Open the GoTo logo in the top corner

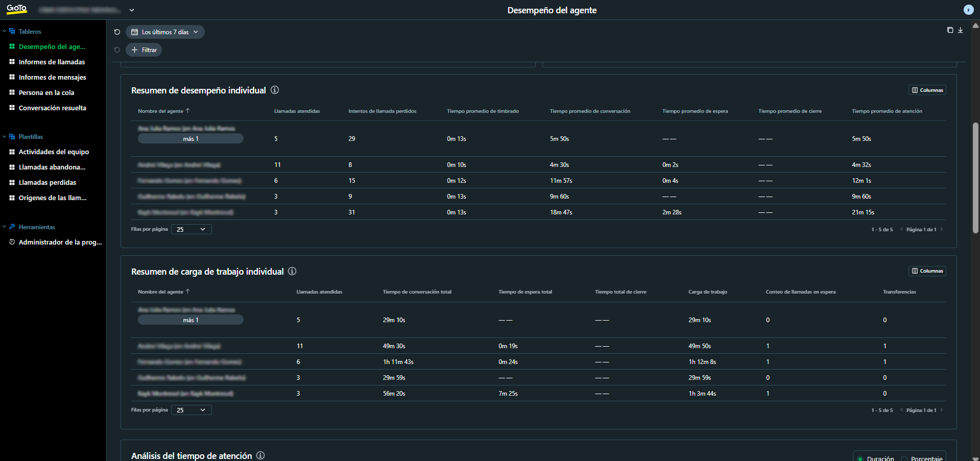(16, 9)
